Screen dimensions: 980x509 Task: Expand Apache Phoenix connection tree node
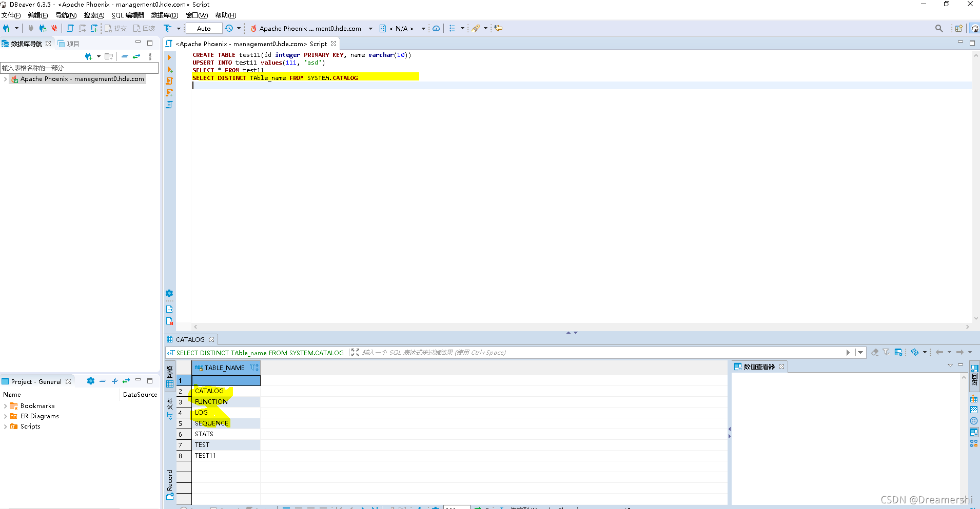point(5,79)
